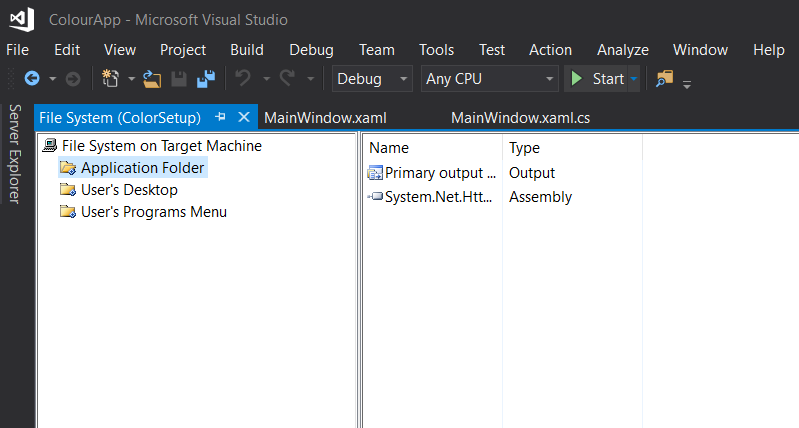Click the target machine computer icon
The height and width of the screenshot is (428, 799).
[x=49, y=146]
